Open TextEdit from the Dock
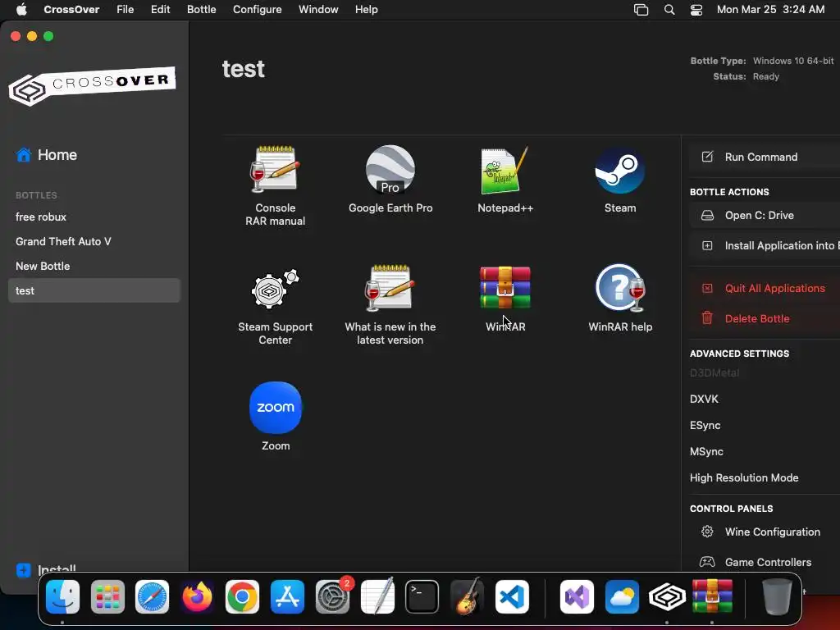 point(377,597)
